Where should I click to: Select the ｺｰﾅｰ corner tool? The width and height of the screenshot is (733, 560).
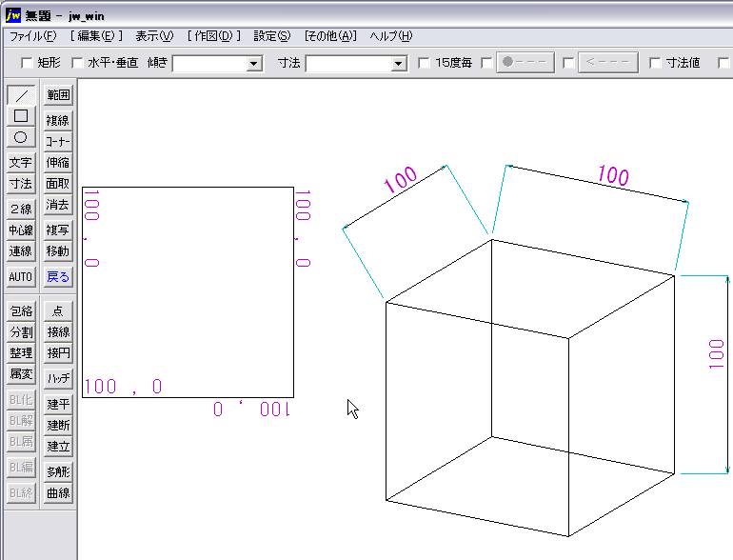click(x=58, y=141)
